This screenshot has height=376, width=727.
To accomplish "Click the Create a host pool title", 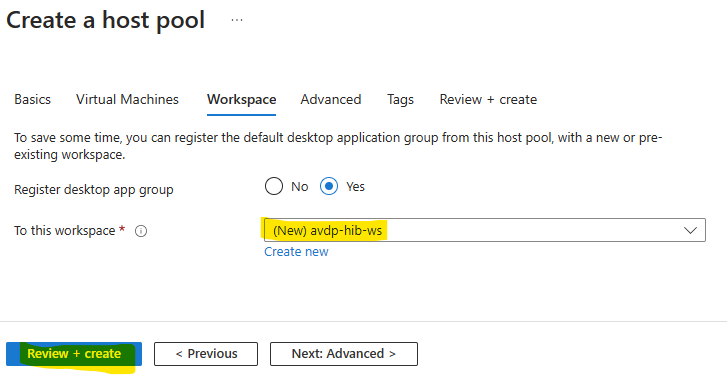I will 105,20.
